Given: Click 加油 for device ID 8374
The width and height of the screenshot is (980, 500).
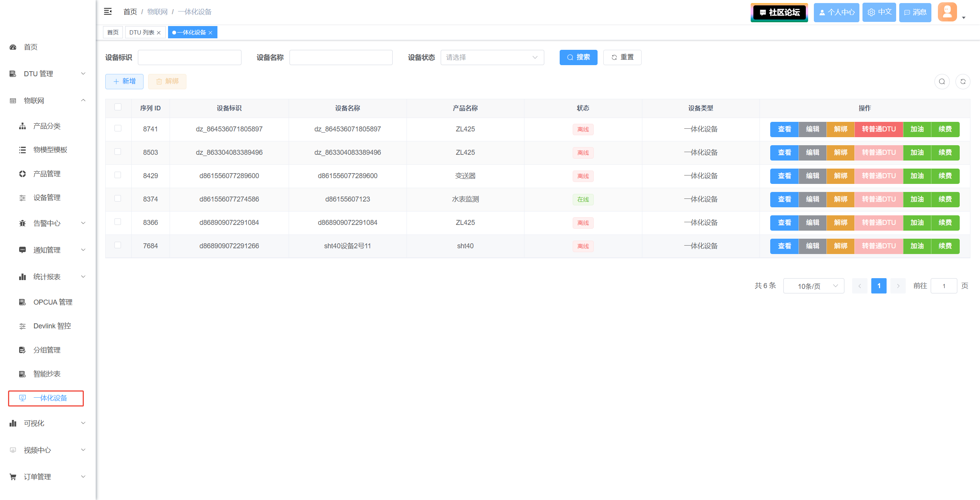Looking at the screenshot, I should point(917,200).
